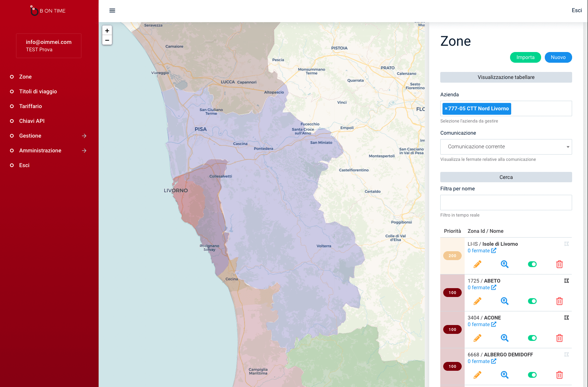Click the polygon icon for Isole di Livorno

point(567,244)
